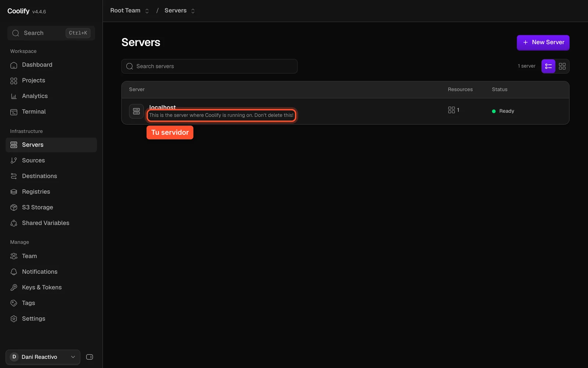Click the Terminal console icon

pos(14,112)
